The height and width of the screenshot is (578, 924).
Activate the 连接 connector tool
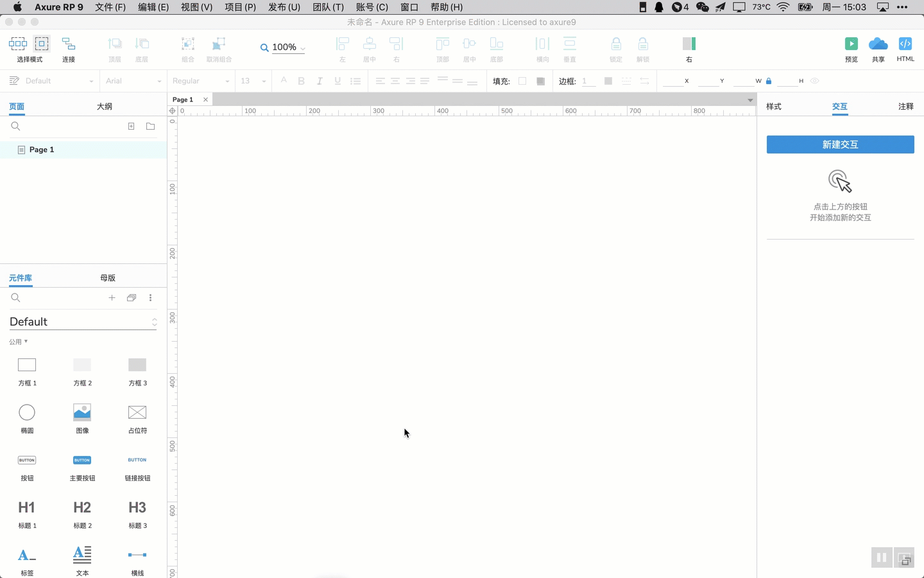69,44
